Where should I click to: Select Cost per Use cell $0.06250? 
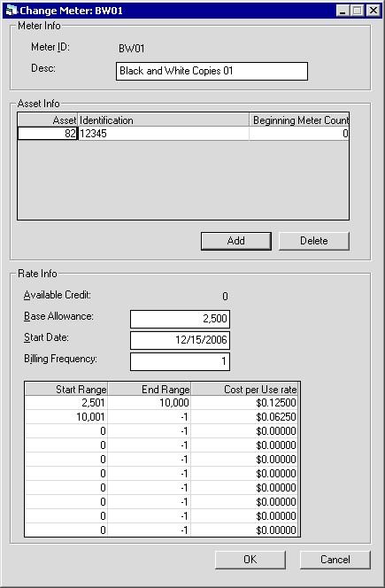pyautogui.click(x=244, y=417)
